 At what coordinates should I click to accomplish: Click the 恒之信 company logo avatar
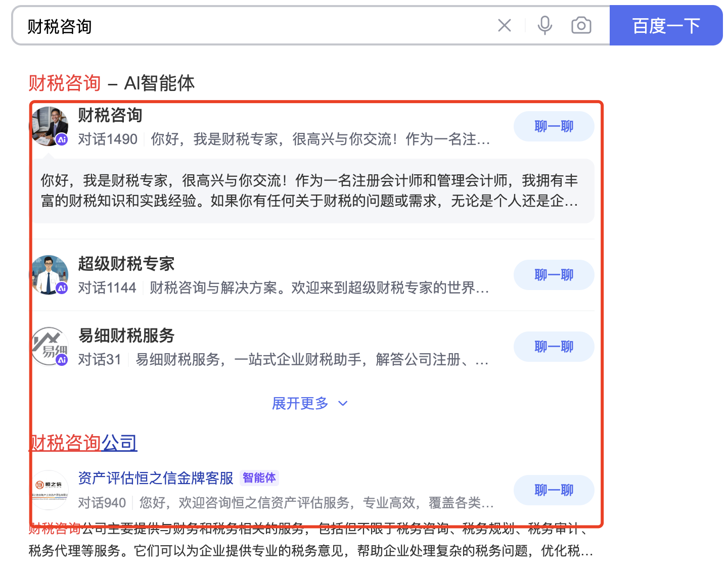(x=50, y=490)
